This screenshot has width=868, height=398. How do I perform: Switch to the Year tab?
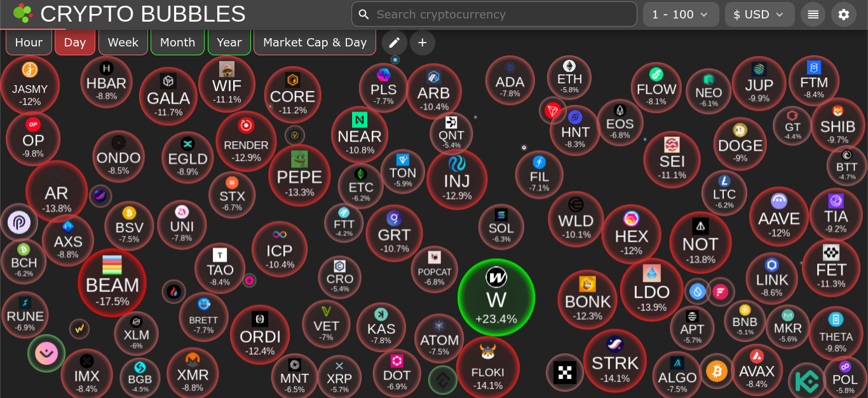point(229,43)
